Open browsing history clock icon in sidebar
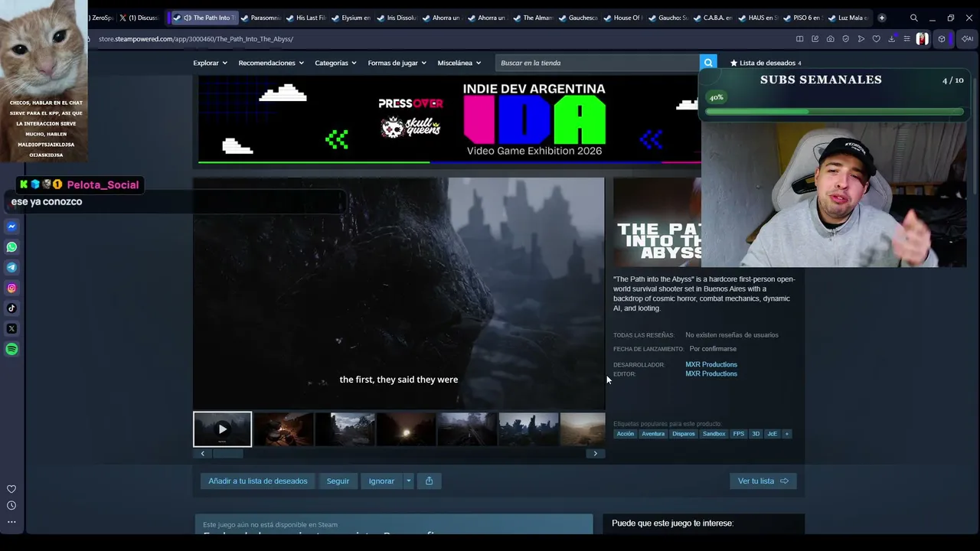This screenshot has width=980, height=551. 11,505
